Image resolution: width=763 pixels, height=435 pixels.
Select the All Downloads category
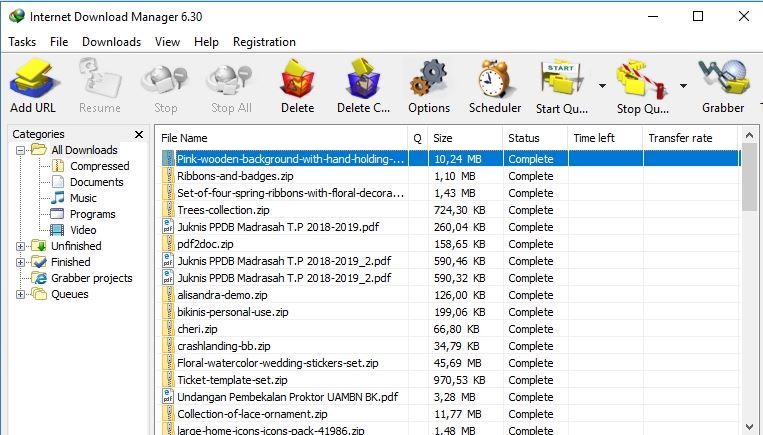84,150
